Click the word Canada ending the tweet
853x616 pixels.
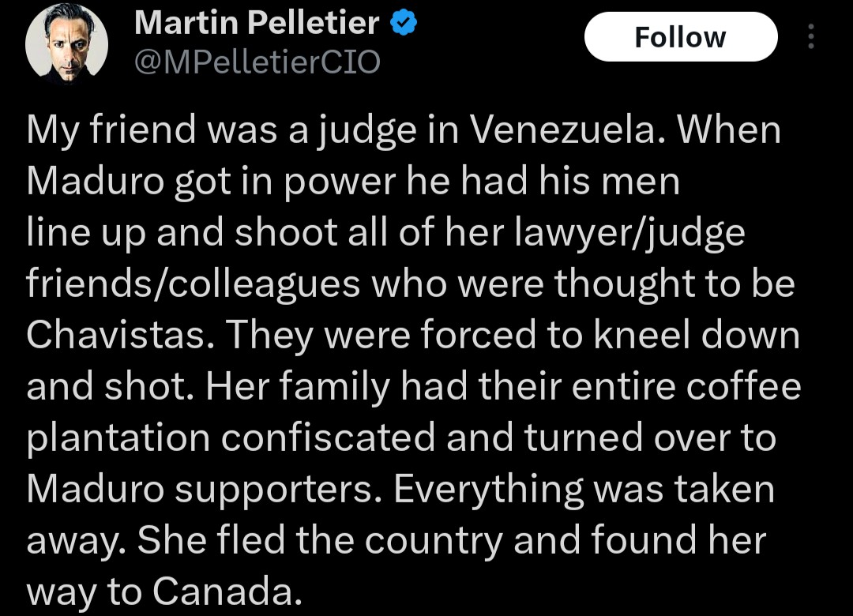(226, 592)
